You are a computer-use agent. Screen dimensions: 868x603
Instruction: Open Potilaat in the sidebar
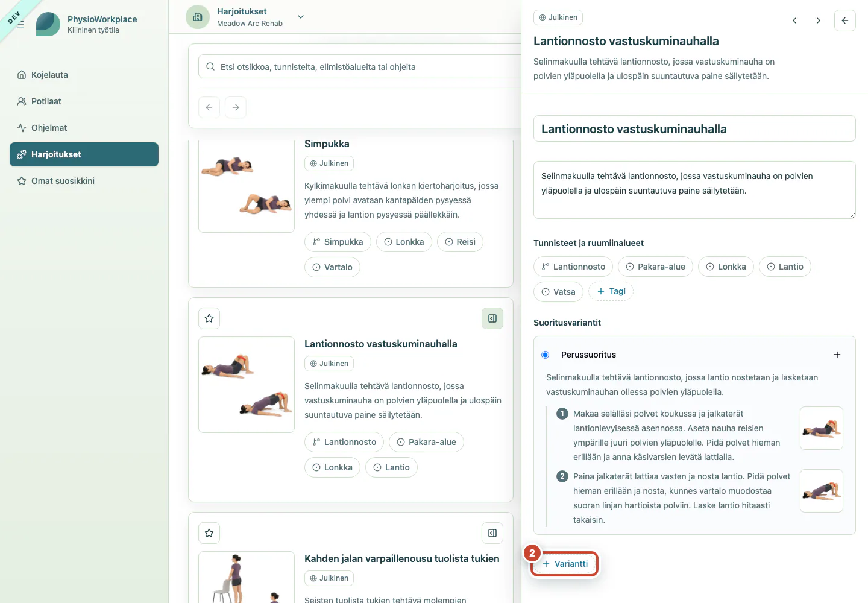click(84, 101)
